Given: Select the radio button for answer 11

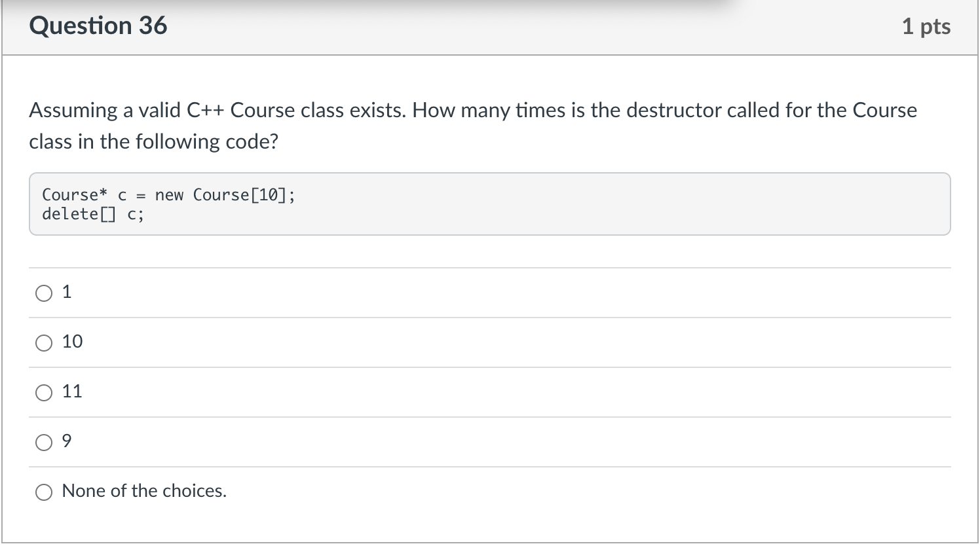Looking at the screenshot, I should (43, 392).
